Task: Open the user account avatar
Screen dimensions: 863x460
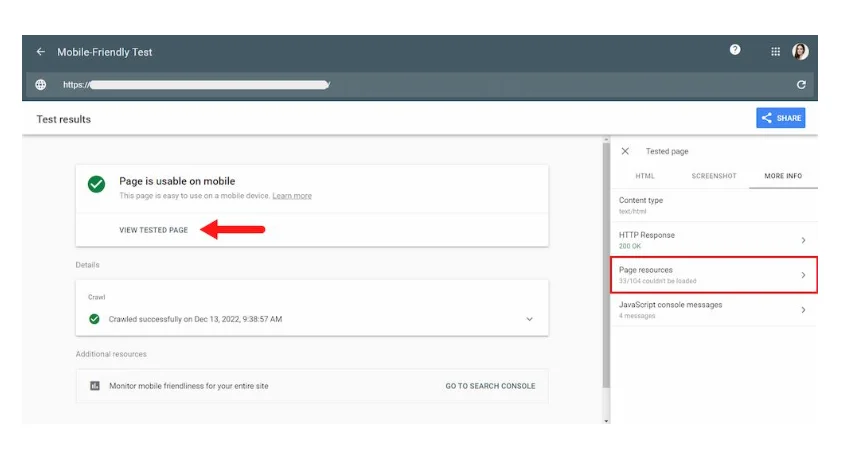Action: (x=800, y=51)
